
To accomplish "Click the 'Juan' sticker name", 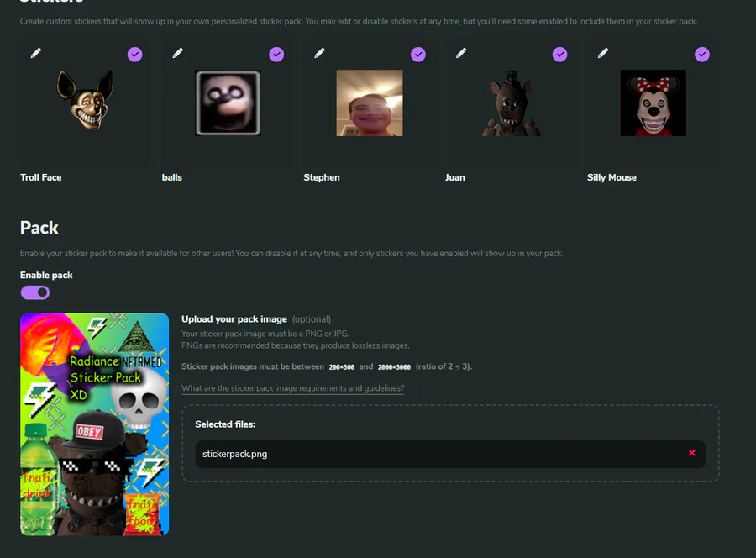I will (x=454, y=177).
